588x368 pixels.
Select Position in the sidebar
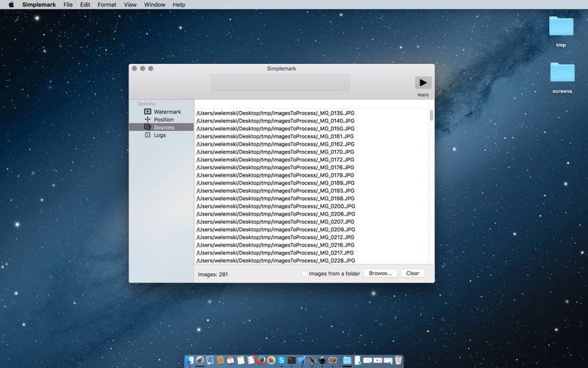tap(163, 119)
